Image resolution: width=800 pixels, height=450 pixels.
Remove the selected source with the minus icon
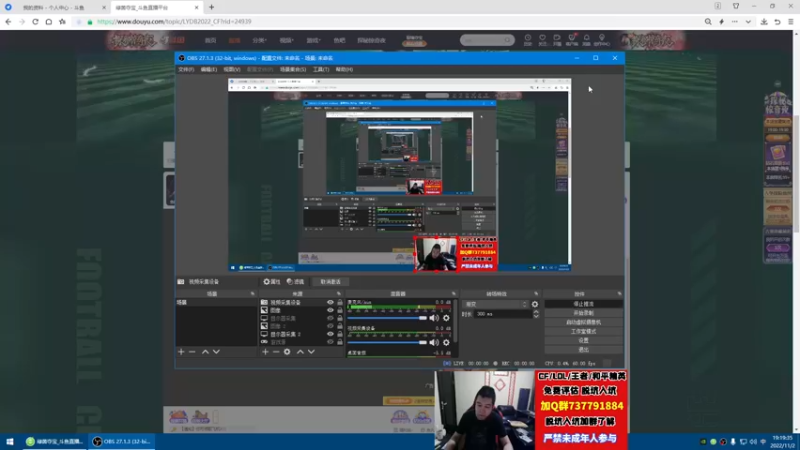276,352
